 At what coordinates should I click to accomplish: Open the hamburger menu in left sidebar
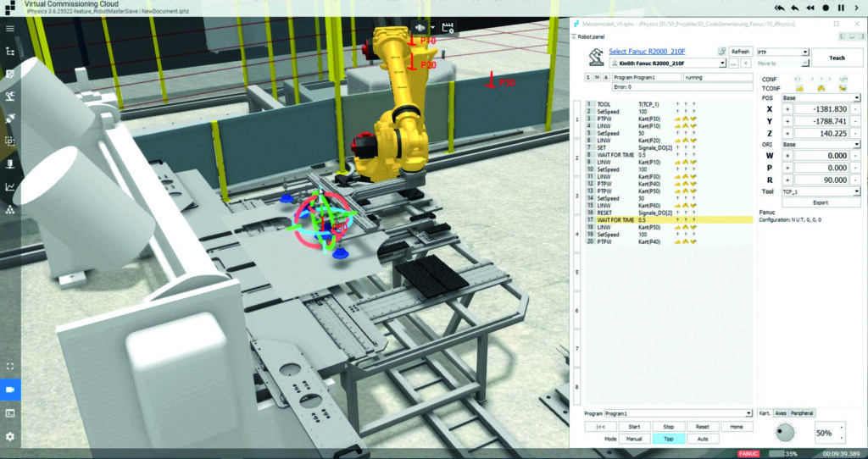point(10,29)
